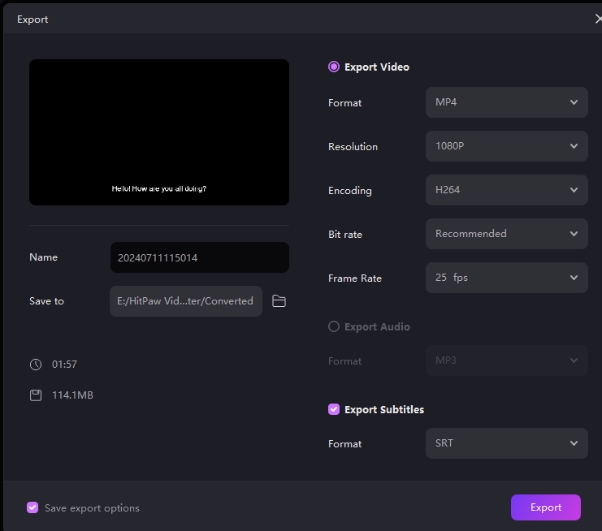Image resolution: width=602 pixels, height=531 pixels.
Task: Click the folder icon to browse save location
Action: (279, 301)
